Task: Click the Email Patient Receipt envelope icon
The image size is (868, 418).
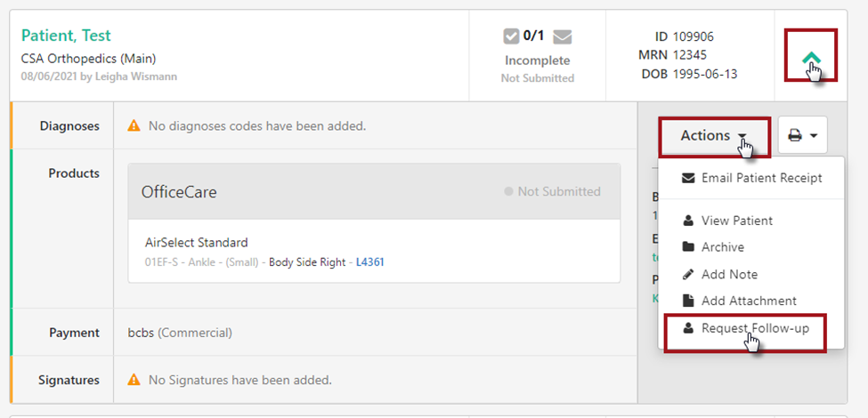Action: click(x=688, y=178)
